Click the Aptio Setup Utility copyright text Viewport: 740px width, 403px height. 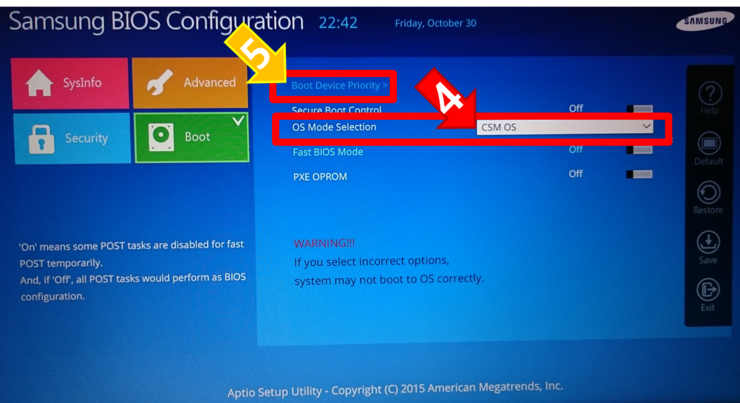click(x=395, y=389)
